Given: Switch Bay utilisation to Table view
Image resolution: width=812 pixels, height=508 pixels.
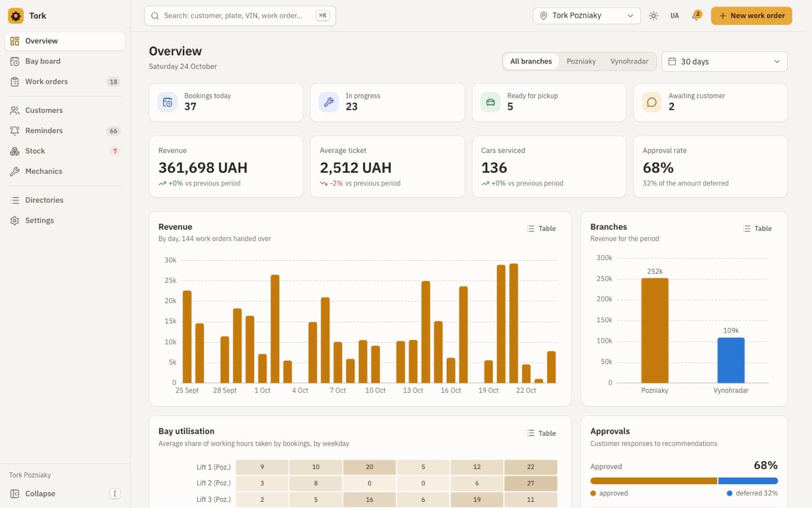Looking at the screenshot, I should [541, 433].
